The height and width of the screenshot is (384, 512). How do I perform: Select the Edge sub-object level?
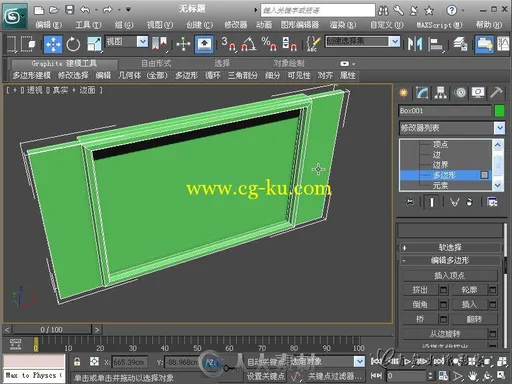[437, 155]
